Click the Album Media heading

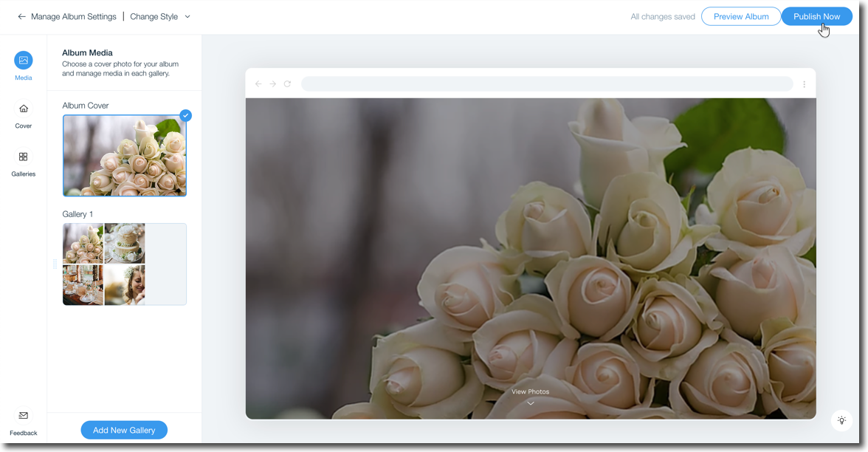87,52
